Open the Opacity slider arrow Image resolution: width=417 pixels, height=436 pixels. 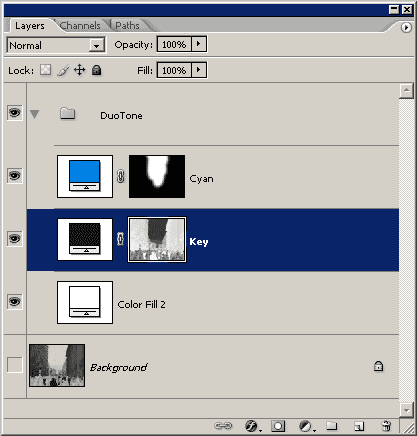click(199, 44)
